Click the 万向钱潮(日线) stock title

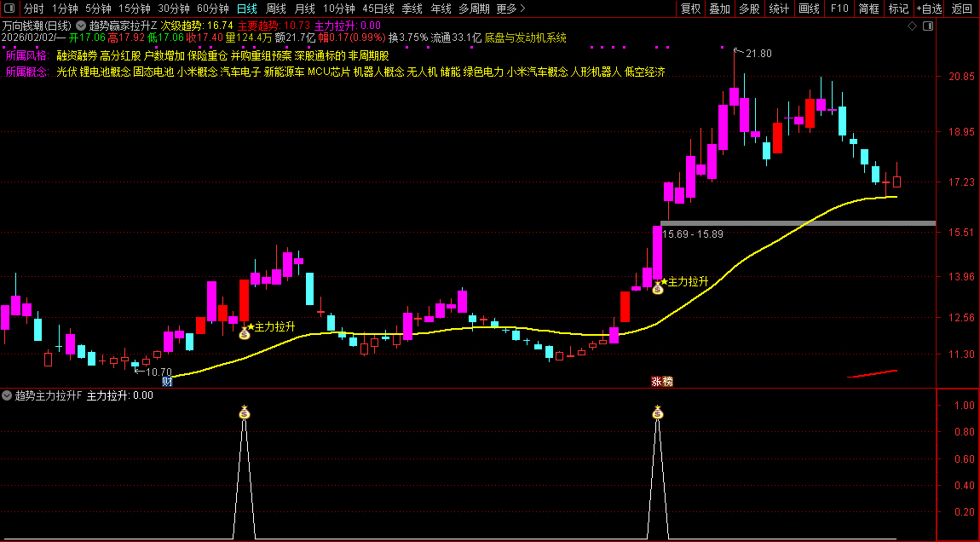tap(37, 26)
